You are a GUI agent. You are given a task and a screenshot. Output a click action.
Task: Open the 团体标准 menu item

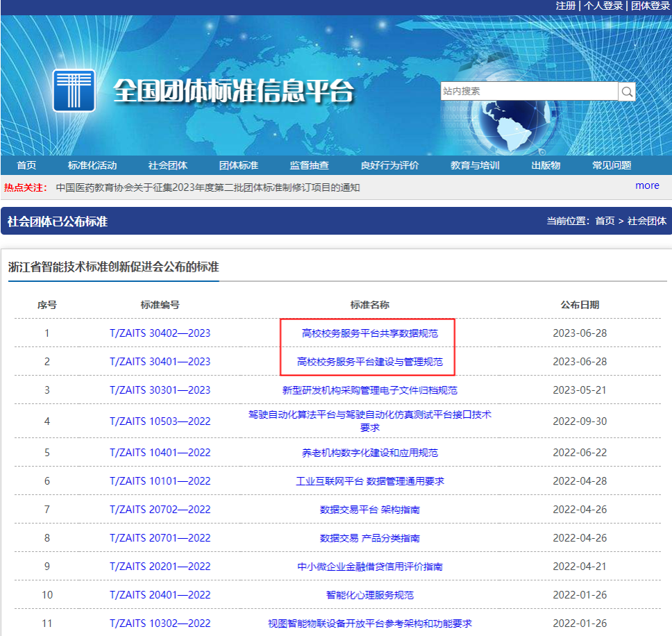coord(239,165)
